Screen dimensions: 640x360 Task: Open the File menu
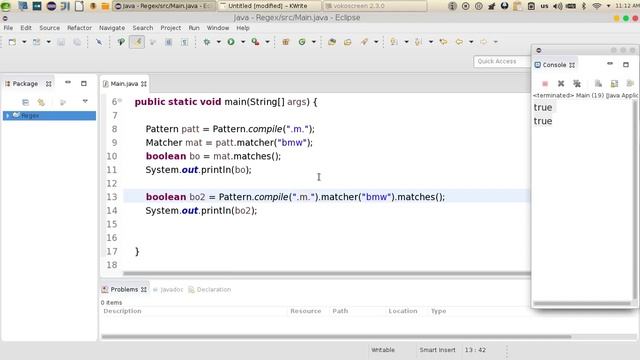[x=8, y=28]
